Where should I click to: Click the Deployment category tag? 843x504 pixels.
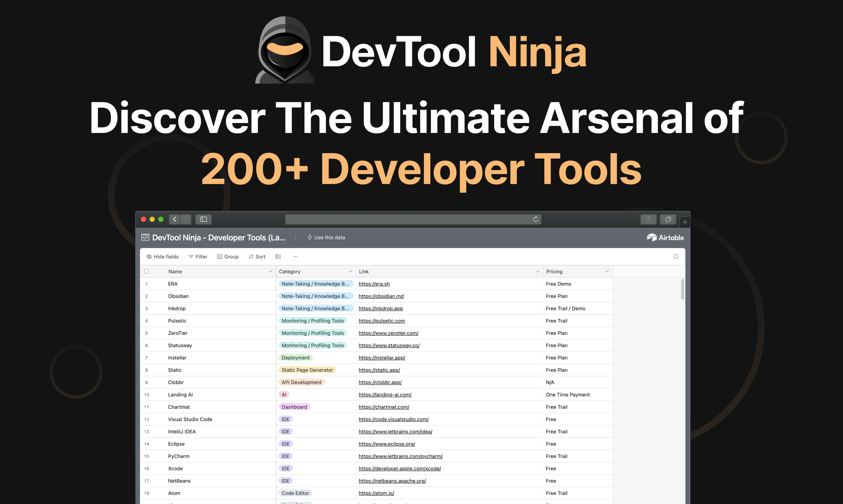[295, 358]
